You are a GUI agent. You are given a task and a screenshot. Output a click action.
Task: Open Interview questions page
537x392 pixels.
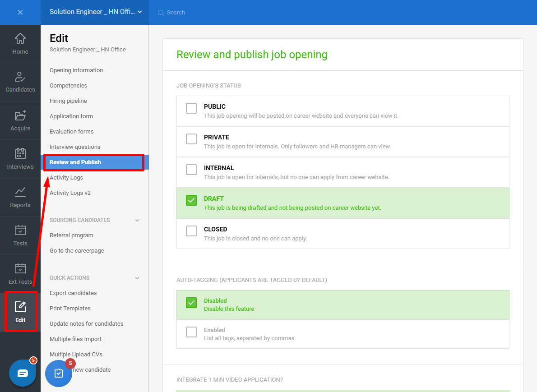pyautogui.click(x=74, y=147)
